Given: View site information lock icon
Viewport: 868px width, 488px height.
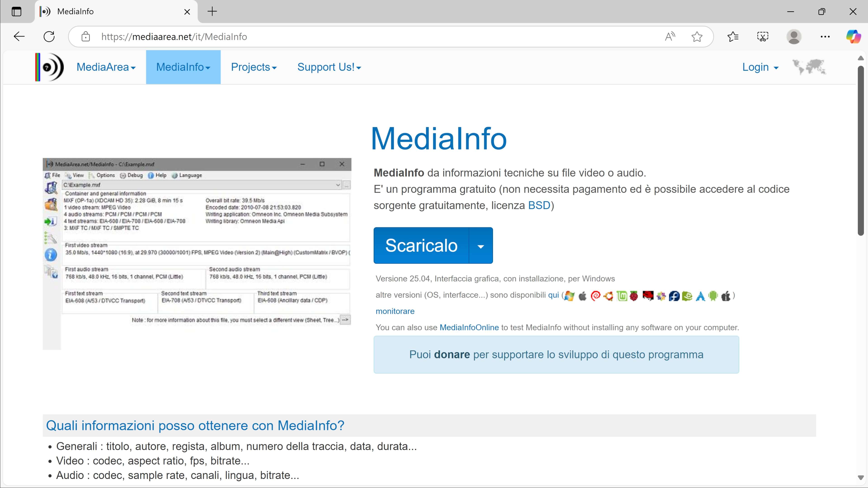Looking at the screenshot, I should pos(86,36).
